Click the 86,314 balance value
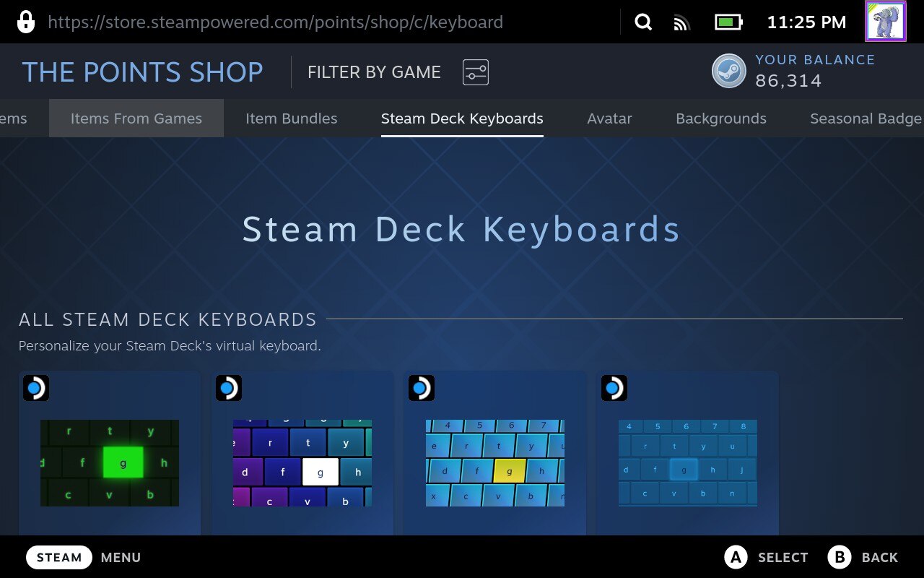Screen dimensions: 924x578 click(788, 81)
